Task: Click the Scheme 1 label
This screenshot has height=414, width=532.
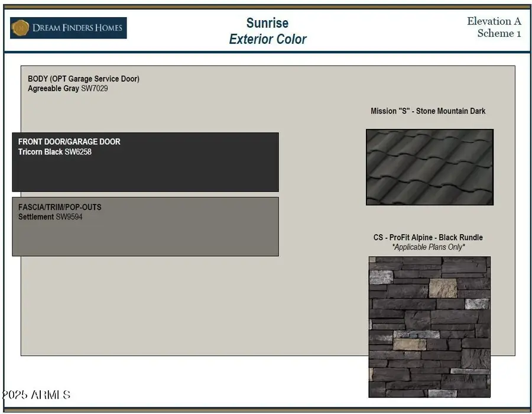Action: (499, 33)
